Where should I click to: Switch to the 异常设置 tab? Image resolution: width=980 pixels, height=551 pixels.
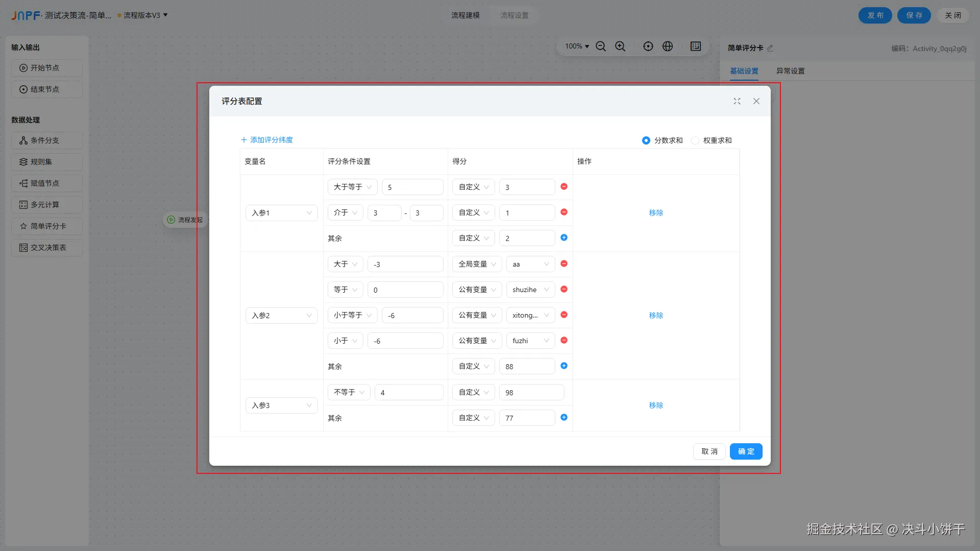coord(791,71)
